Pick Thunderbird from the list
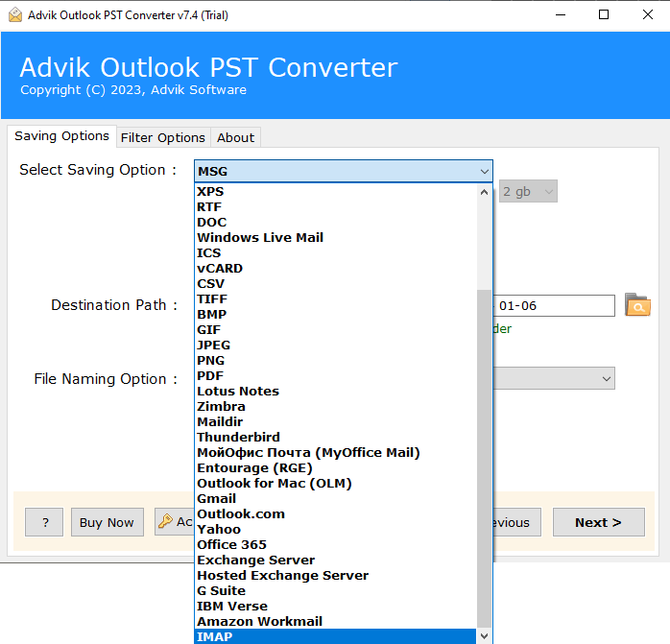Screen dimensions: 670x644 click(335, 438)
